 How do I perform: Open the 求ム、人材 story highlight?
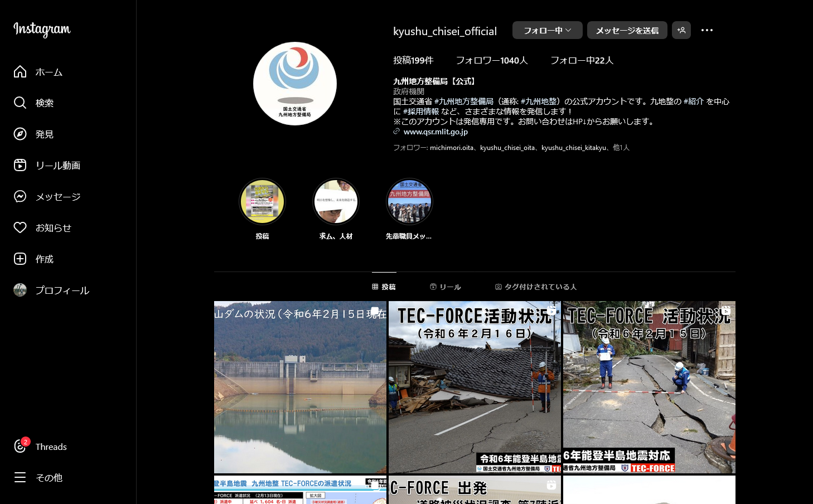point(336,202)
